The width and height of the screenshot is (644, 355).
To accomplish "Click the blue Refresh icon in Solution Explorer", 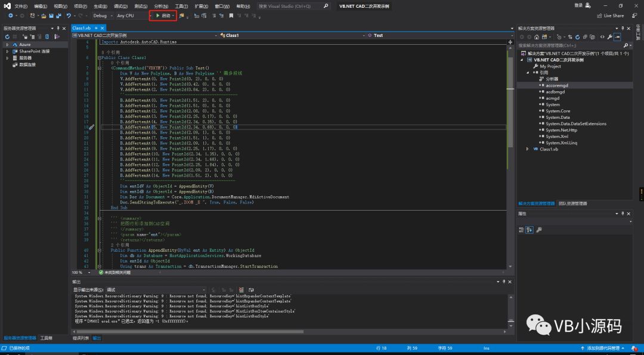I will point(577,37).
